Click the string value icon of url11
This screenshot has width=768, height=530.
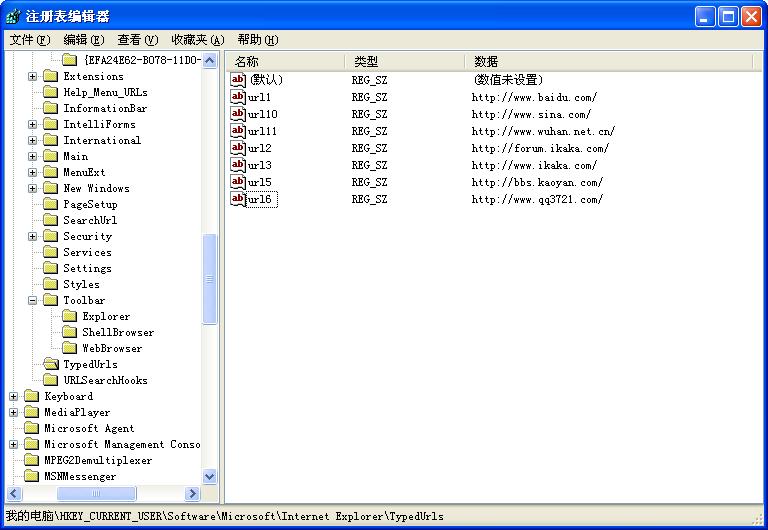coord(238,131)
